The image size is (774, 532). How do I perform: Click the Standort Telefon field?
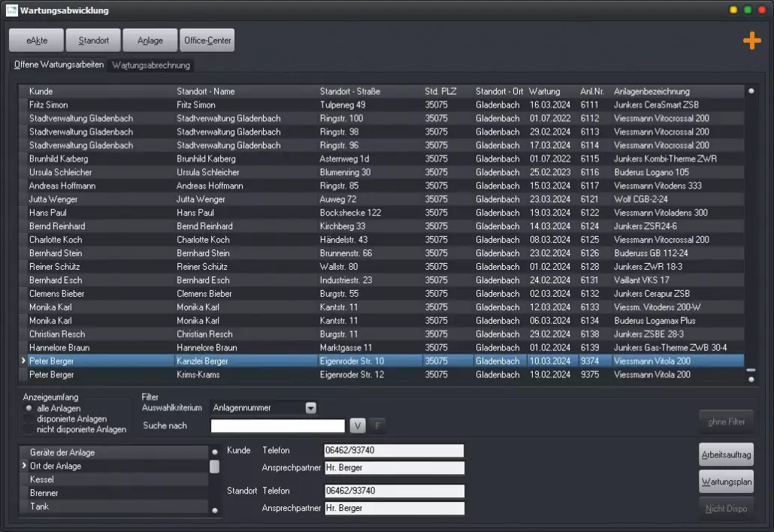(394, 491)
